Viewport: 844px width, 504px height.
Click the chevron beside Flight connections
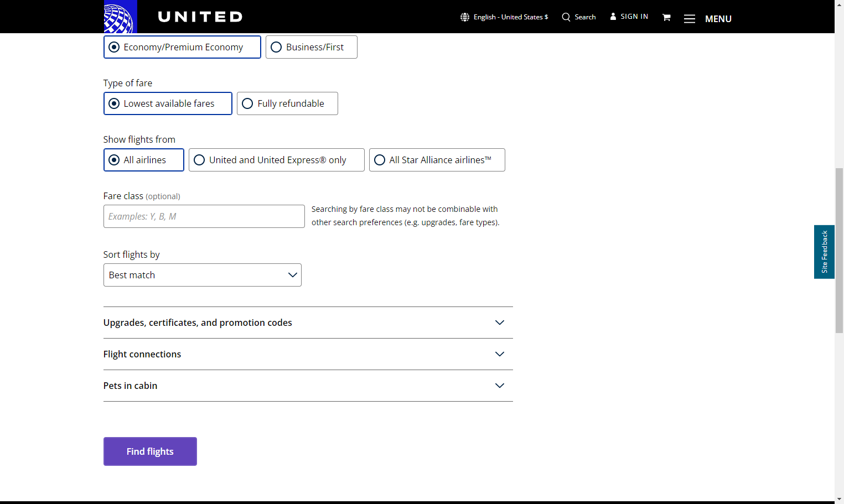click(x=500, y=354)
